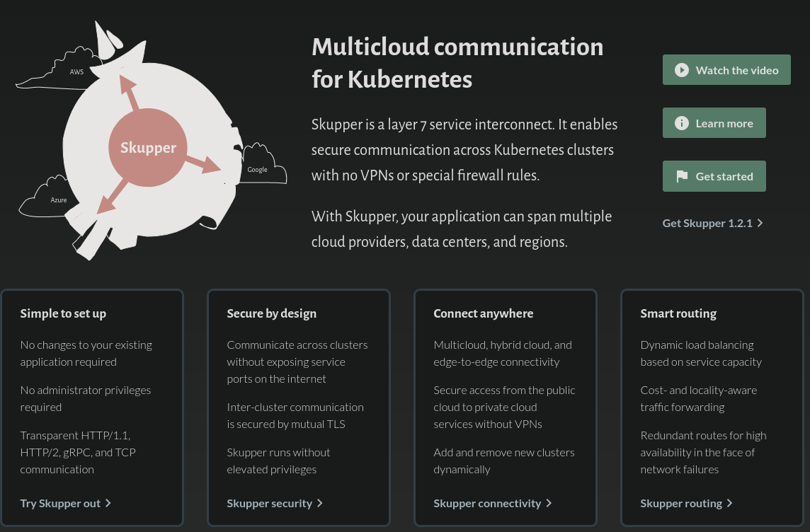
Task: Click the info icon on Learn more
Action: click(681, 123)
